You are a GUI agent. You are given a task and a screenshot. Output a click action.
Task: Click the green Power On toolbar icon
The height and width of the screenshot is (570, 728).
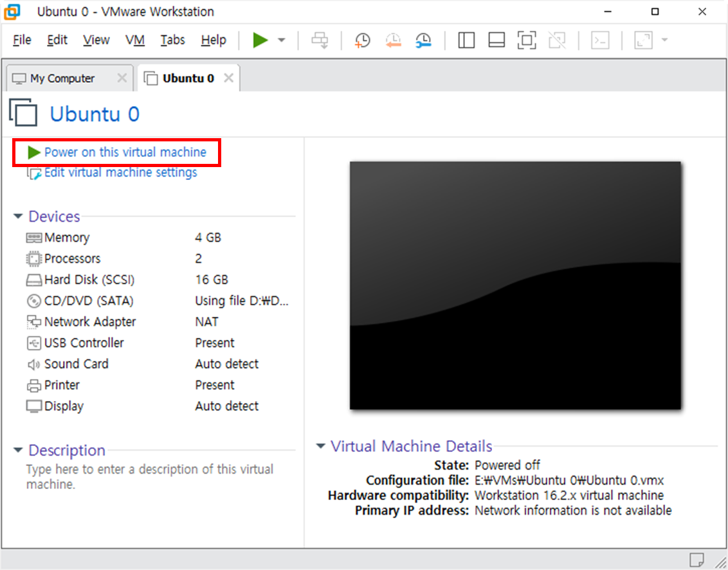[x=260, y=40]
